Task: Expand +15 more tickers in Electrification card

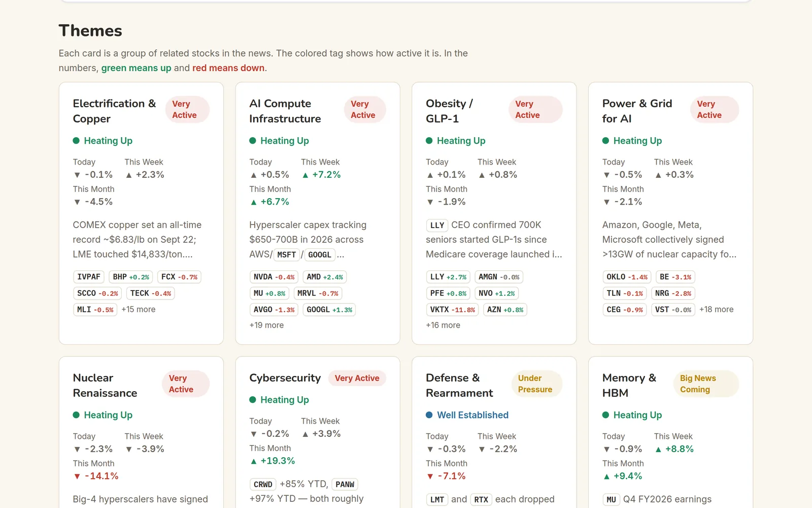Action: [x=139, y=309]
